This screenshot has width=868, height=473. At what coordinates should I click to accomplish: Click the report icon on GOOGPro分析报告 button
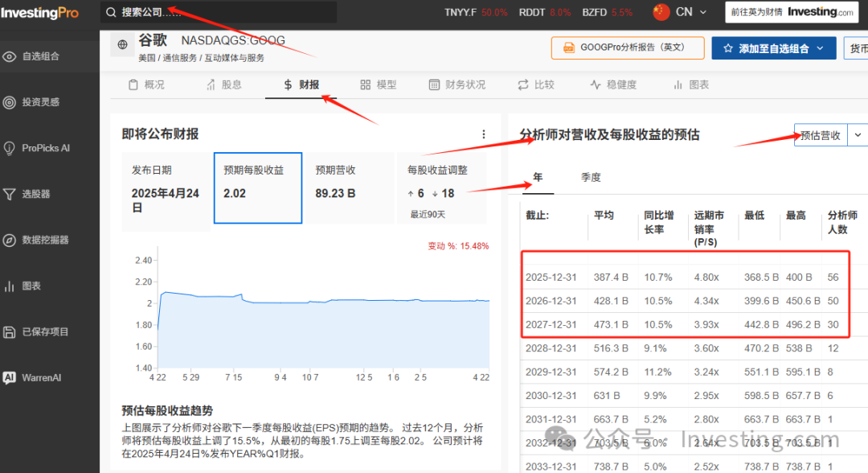pyautogui.click(x=568, y=48)
